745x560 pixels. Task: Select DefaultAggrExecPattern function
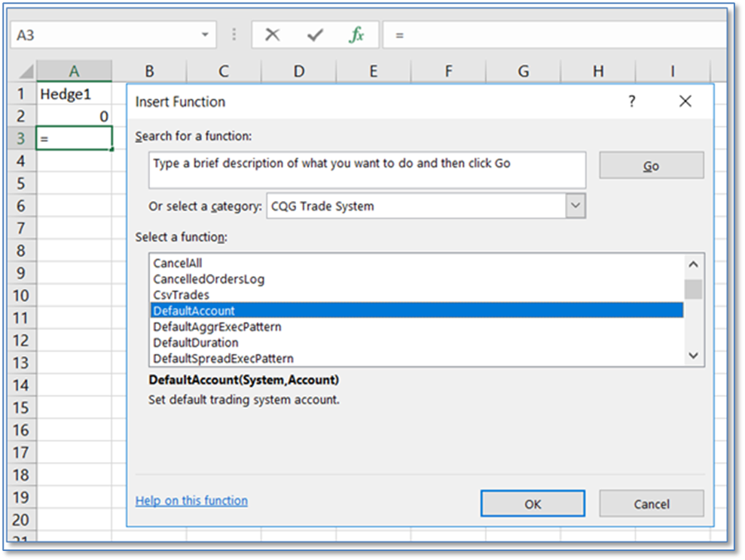tap(217, 327)
